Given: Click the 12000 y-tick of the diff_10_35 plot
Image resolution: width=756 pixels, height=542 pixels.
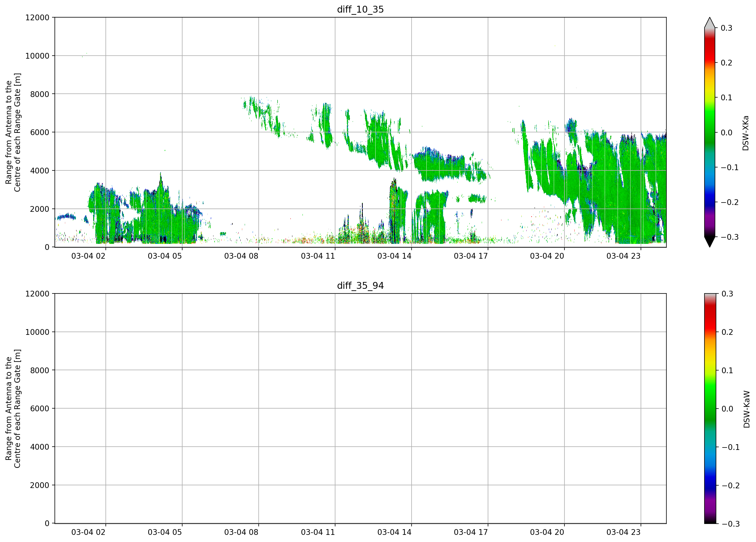Looking at the screenshot, I should pos(37,18).
